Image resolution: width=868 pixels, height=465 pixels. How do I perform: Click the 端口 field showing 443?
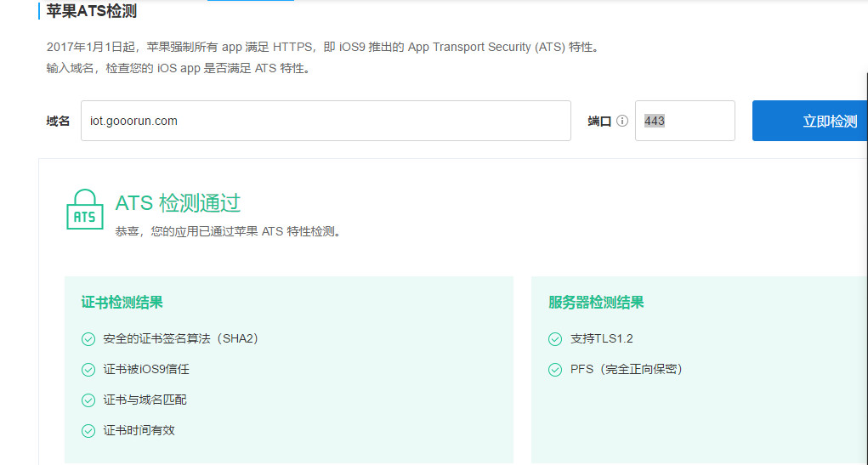pyautogui.click(x=684, y=121)
